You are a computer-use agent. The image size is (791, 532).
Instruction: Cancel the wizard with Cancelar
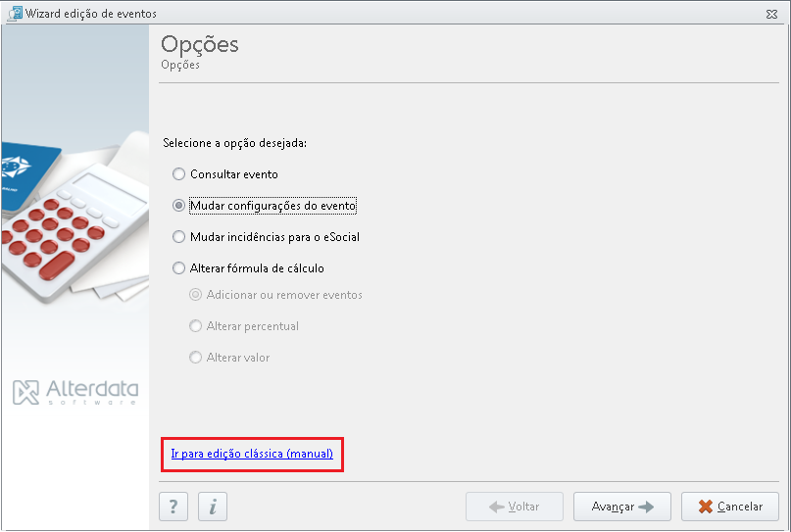pyautogui.click(x=730, y=507)
